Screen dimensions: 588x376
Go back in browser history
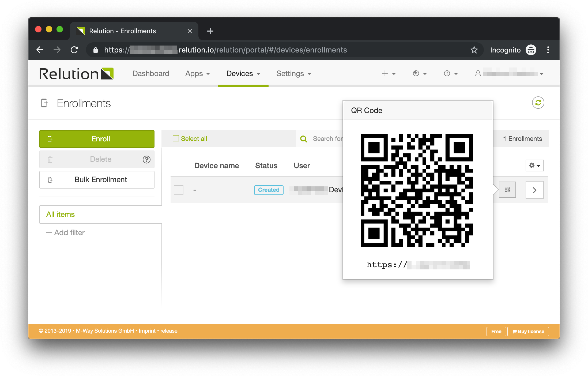[x=40, y=50]
